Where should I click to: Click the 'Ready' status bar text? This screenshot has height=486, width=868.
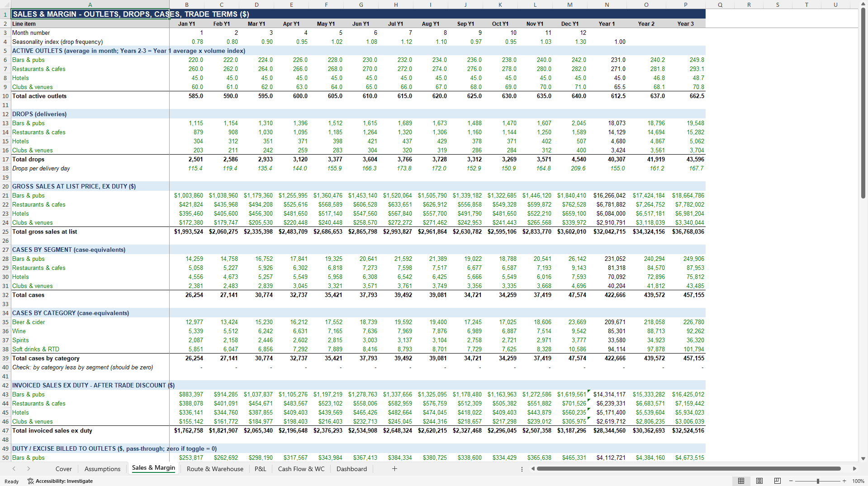12,481
